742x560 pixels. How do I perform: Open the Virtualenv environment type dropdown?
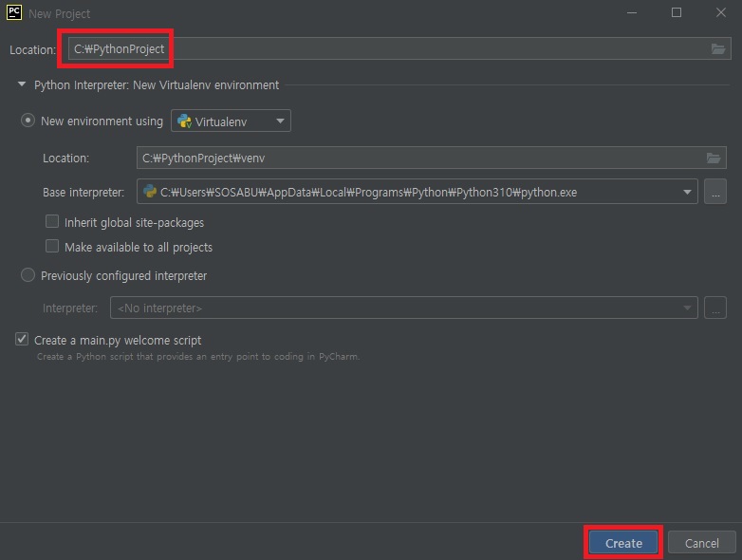pyautogui.click(x=231, y=121)
